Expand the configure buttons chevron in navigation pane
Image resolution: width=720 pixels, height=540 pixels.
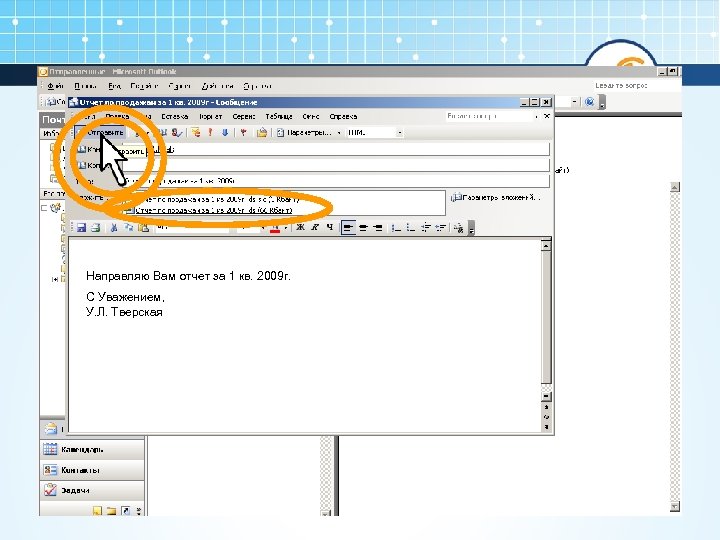139,511
